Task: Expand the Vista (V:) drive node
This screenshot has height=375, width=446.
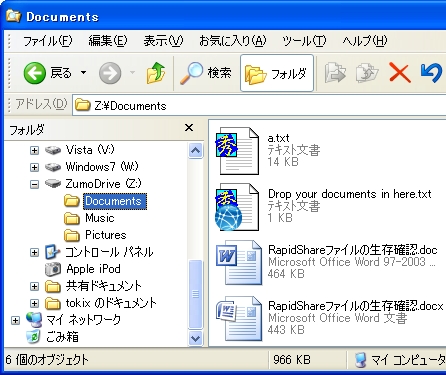Action: coord(34,150)
